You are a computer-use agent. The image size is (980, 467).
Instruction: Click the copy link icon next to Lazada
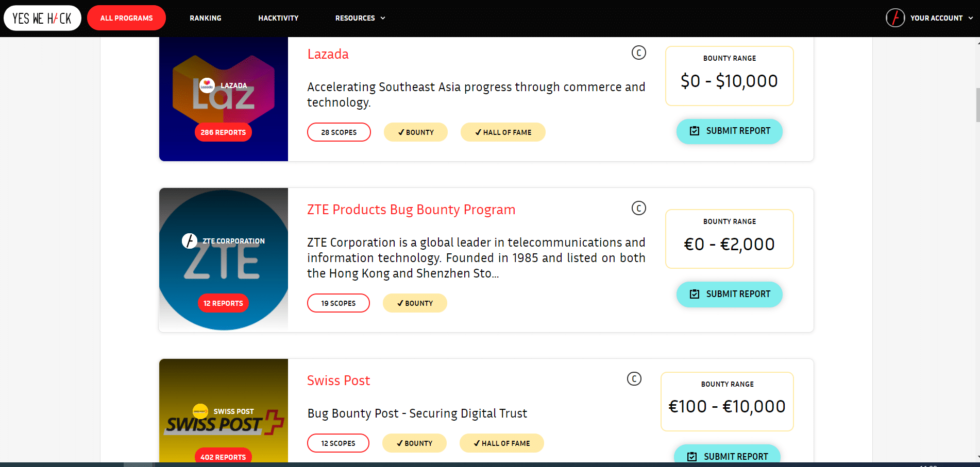click(x=639, y=53)
